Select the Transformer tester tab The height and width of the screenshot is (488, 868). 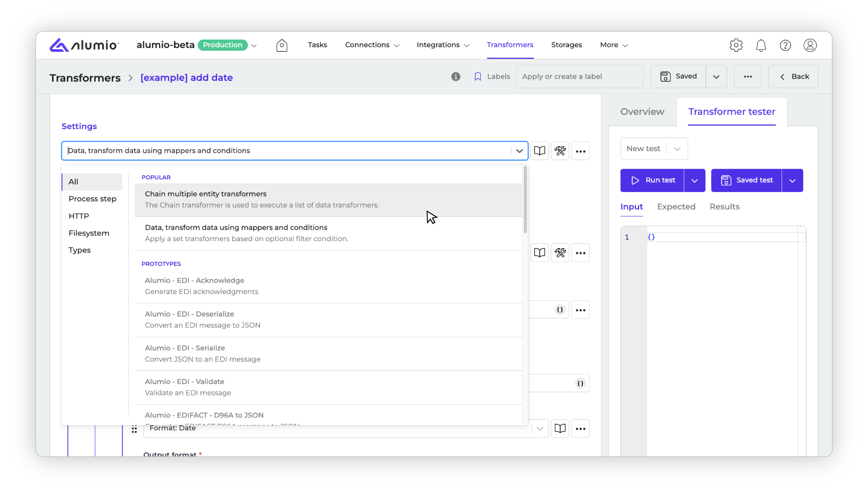(x=731, y=111)
